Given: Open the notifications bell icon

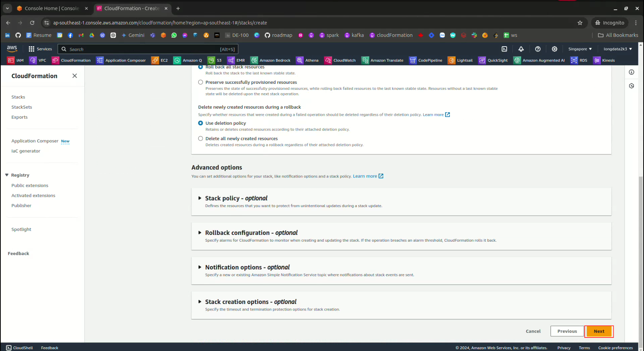Looking at the screenshot, I should tap(521, 49).
